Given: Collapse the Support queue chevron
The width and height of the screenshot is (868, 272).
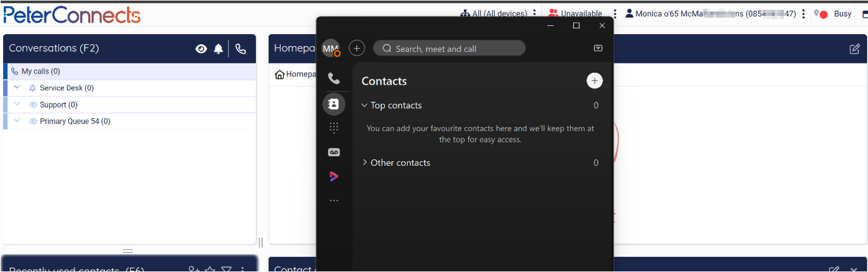Looking at the screenshot, I should pyautogui.click(x=17, y=104).
